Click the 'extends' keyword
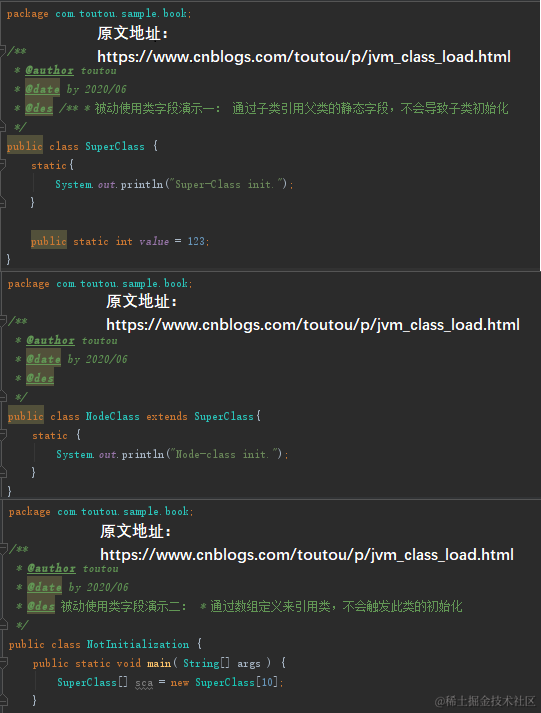 [x=167, y=417]
